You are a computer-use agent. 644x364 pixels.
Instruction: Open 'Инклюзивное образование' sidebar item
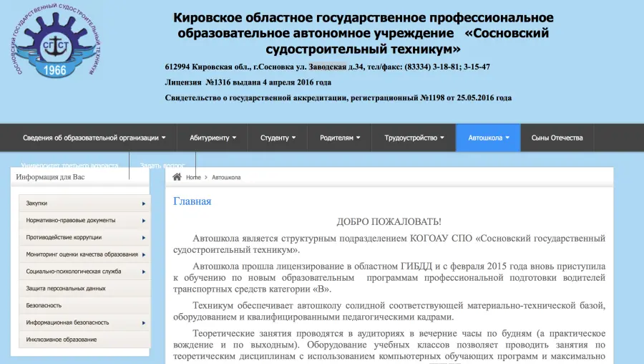84,340
